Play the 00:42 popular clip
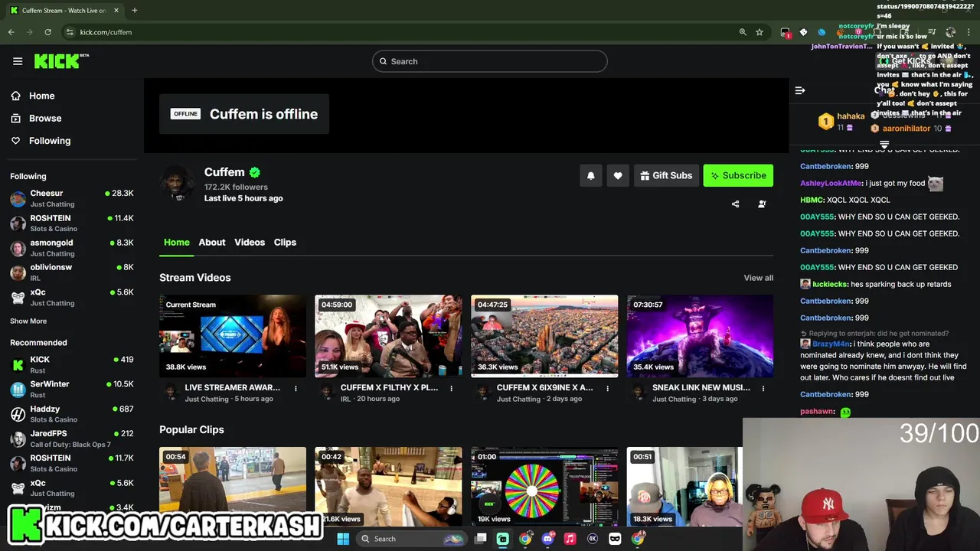The image size is (980, 551). (388, 487)
